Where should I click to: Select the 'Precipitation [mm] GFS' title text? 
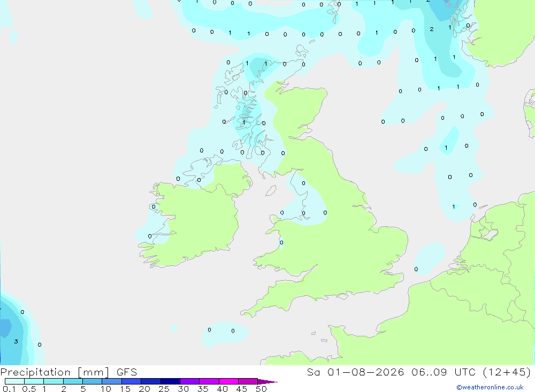[x=68, y=372]
